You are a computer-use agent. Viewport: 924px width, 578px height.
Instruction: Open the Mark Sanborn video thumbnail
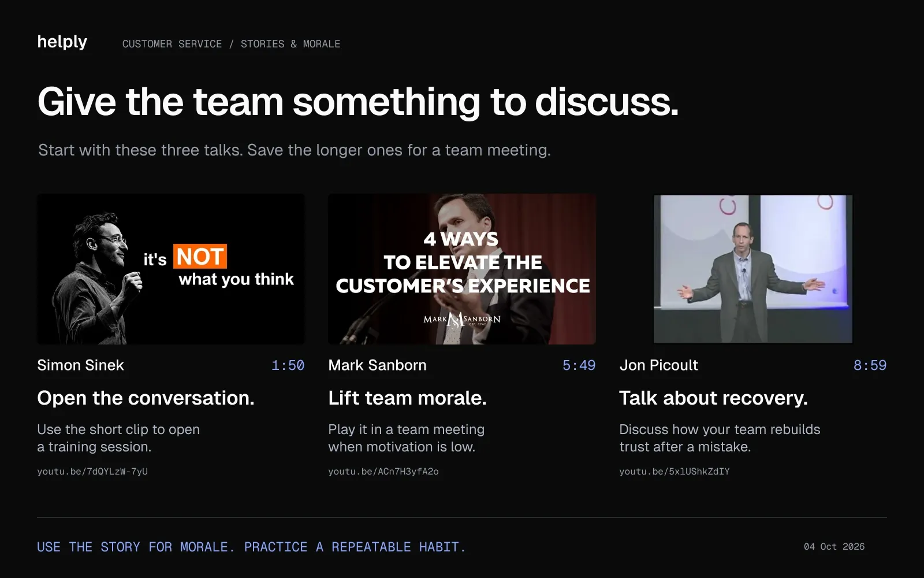(x=462, y=269)
